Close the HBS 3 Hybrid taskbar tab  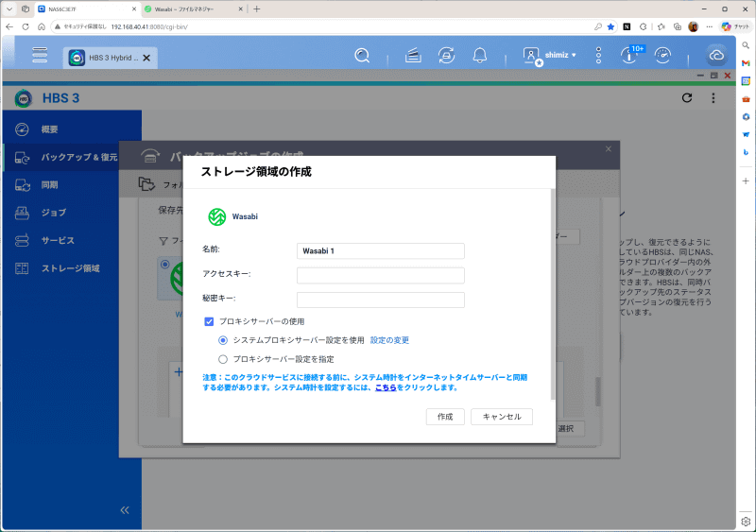click(146, 58)
